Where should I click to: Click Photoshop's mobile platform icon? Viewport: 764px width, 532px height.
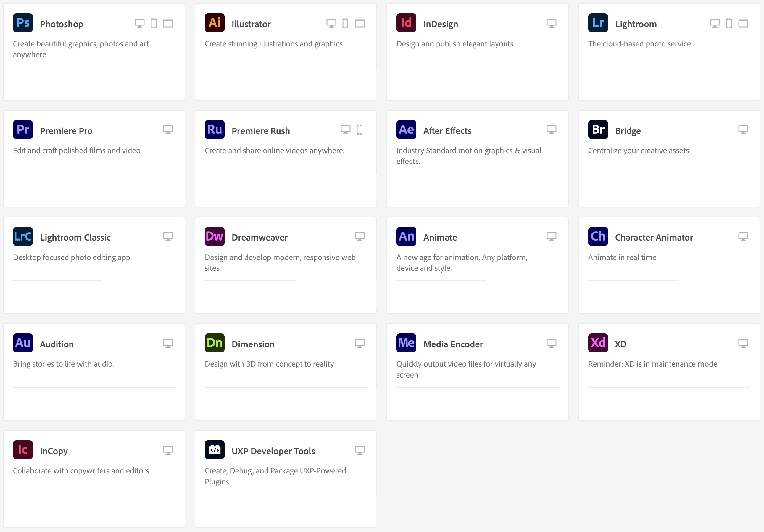click(154, 23)
